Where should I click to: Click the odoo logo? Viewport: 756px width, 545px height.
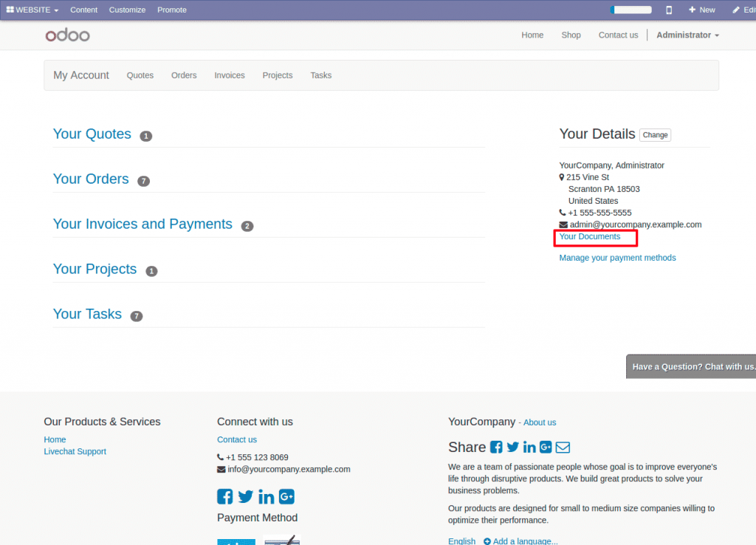67,35
